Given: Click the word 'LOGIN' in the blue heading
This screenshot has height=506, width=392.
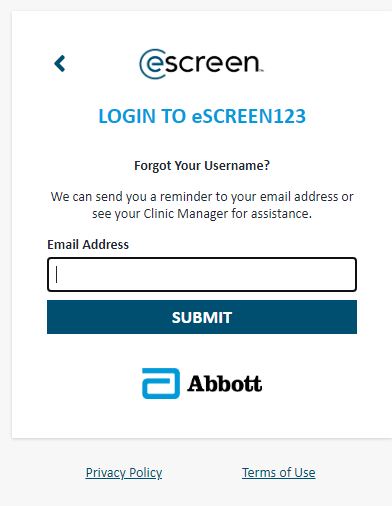Looking at the screenshot, I should (127, 116).
